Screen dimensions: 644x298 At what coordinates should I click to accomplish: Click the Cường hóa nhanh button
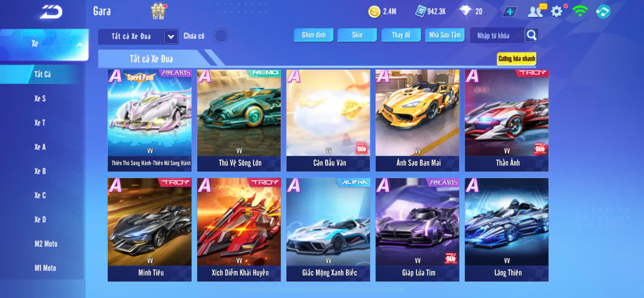516,59
